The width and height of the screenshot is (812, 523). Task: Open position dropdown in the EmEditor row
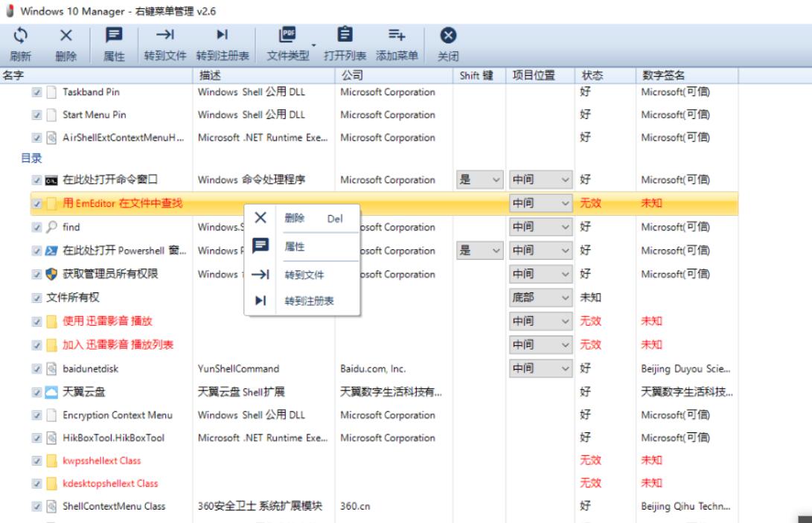point(540,203)
